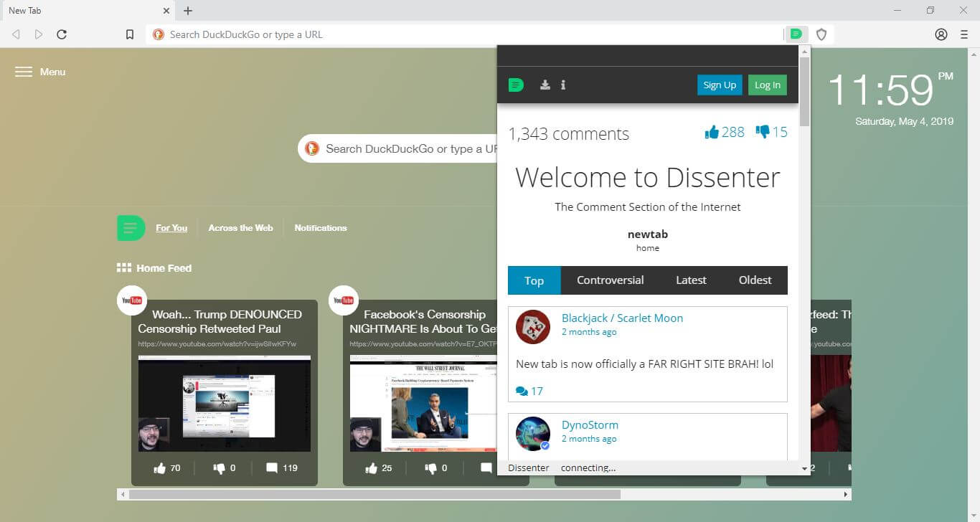Click the thumbs up icon showing 288
Screen dimensions: 980x522
click(x=712, y=132)
